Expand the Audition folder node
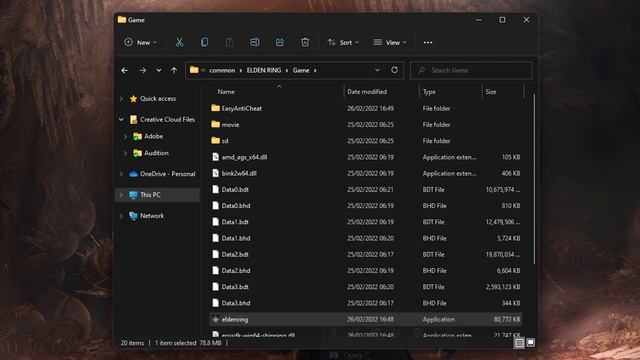 pos(125,153)
